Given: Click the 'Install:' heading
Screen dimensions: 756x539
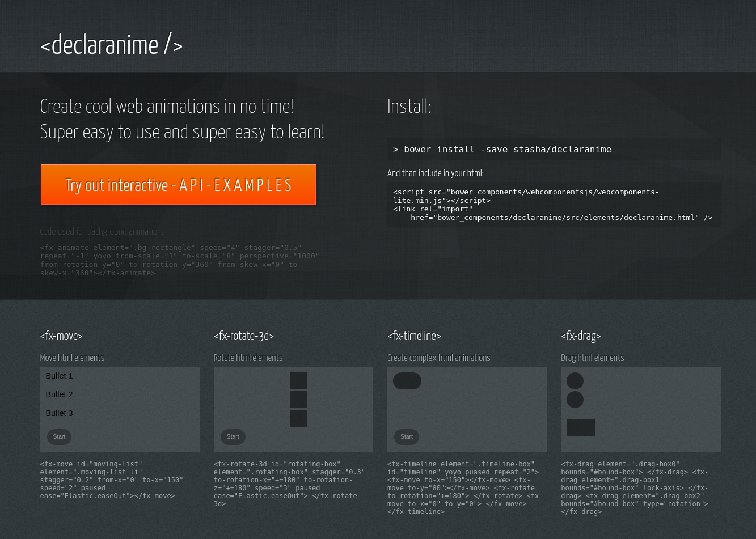Looking at the screenshot, I should click(x=409, y=107).
